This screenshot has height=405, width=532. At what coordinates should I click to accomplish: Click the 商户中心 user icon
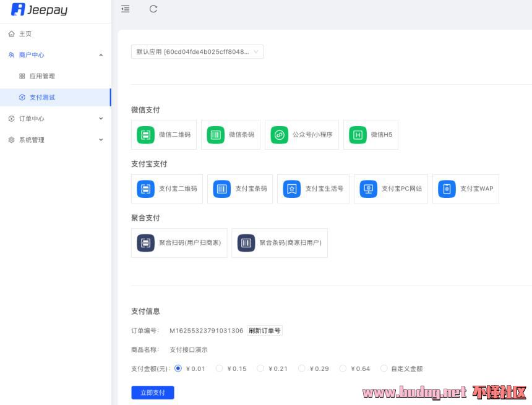(12, 55)
